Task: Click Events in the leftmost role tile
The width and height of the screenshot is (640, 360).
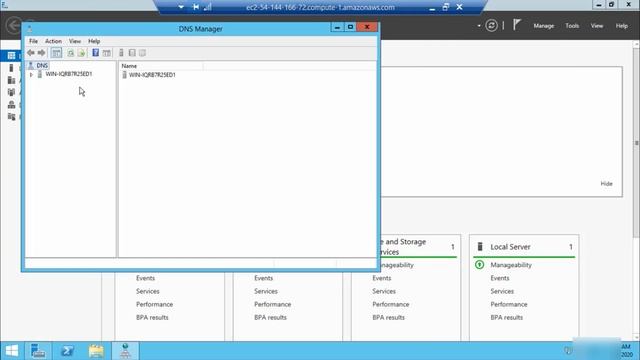Action: (145, 278)
